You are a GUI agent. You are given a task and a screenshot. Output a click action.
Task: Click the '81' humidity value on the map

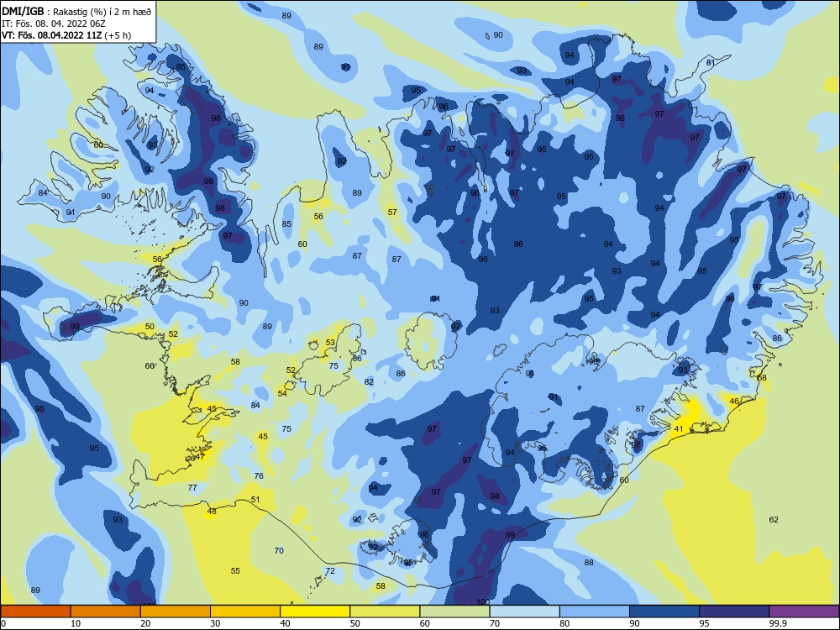pos(711,63)
